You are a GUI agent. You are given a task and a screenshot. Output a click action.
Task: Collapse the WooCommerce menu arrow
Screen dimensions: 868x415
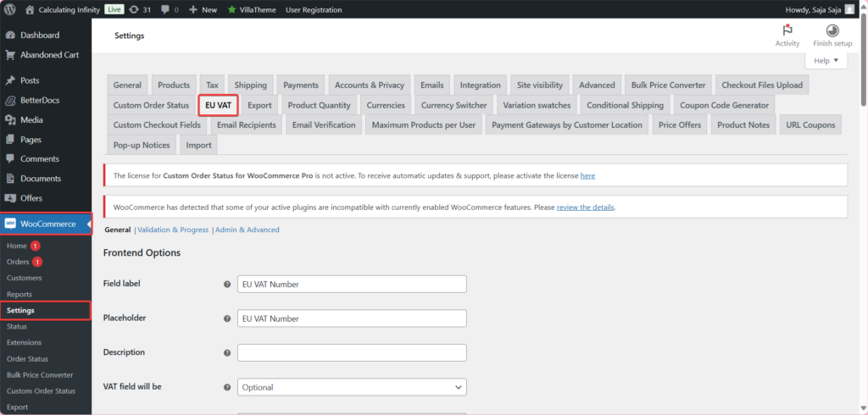[x=88, y=224]
